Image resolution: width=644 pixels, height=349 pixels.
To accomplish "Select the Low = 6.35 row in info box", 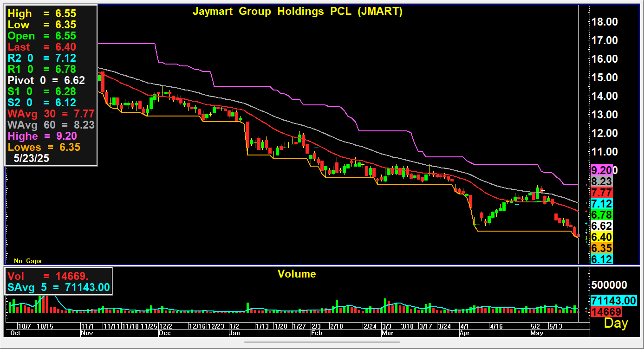I will point(42,25).
